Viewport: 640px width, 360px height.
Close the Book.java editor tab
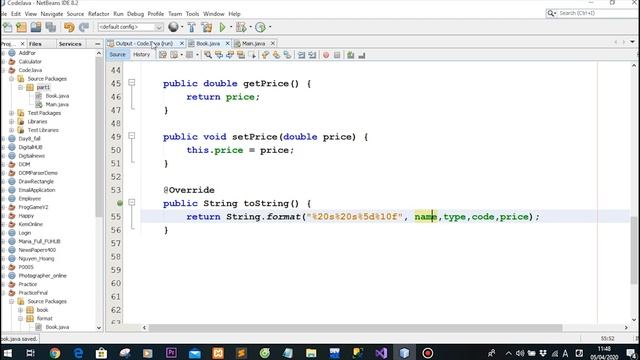(227, 43)
